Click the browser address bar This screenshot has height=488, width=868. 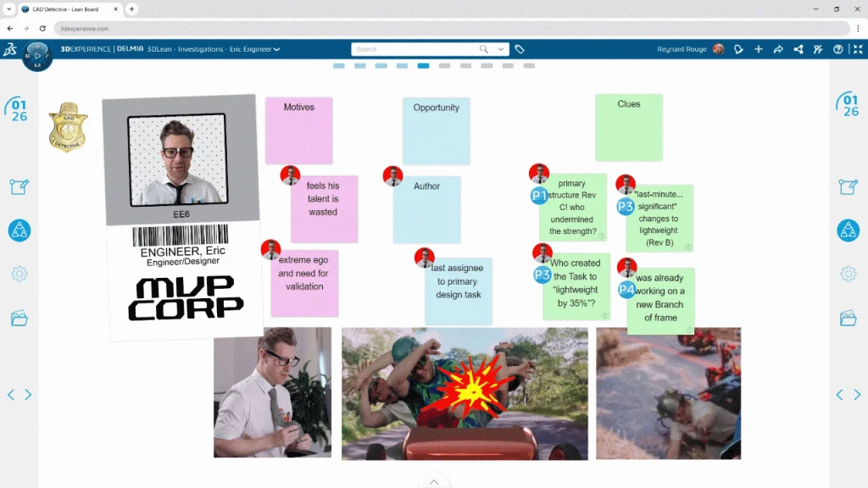(x=452, y=28)
